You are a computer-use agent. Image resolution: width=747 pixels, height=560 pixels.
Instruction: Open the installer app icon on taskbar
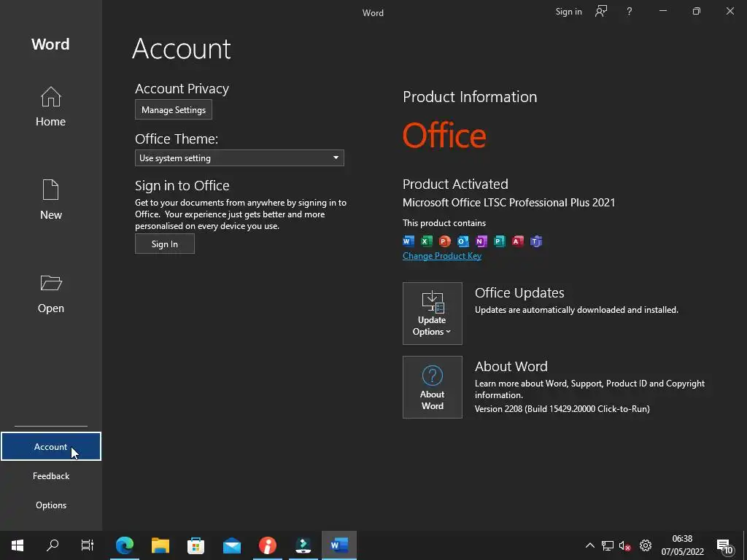click(303, 545)
